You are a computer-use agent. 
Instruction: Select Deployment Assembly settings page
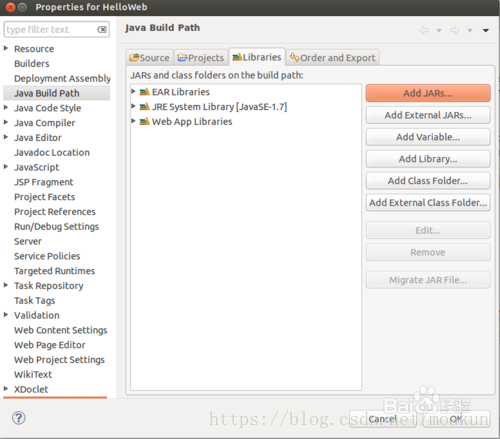62,79
